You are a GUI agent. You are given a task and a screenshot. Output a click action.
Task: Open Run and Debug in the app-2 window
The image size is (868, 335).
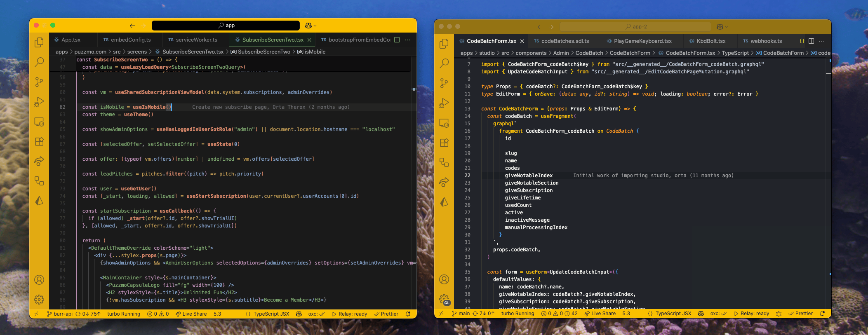click(x=444, y=103)
